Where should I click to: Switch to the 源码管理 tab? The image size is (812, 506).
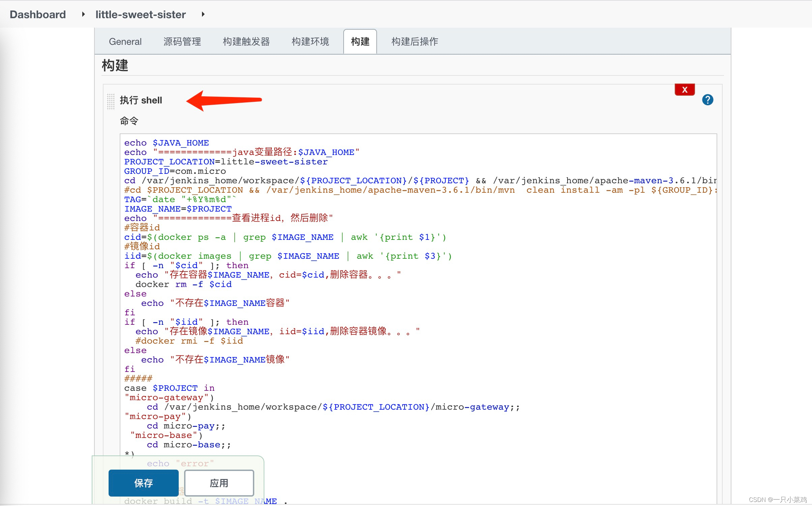(x=182, y=42)
